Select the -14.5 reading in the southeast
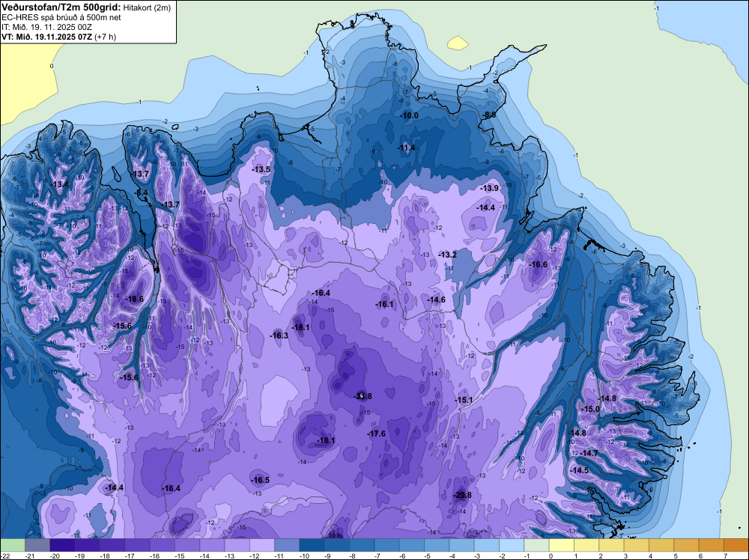The height and width of the screenshot is (560, 749). (580, 470)
